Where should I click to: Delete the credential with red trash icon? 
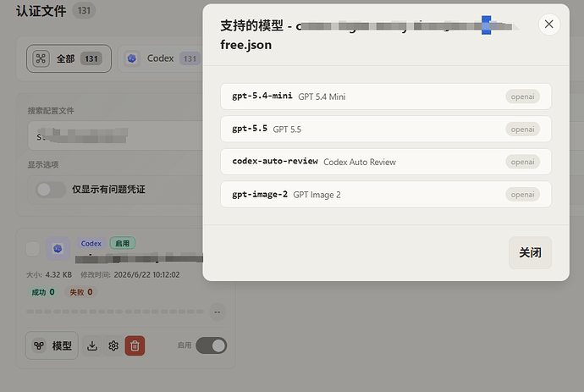[135, 345]
